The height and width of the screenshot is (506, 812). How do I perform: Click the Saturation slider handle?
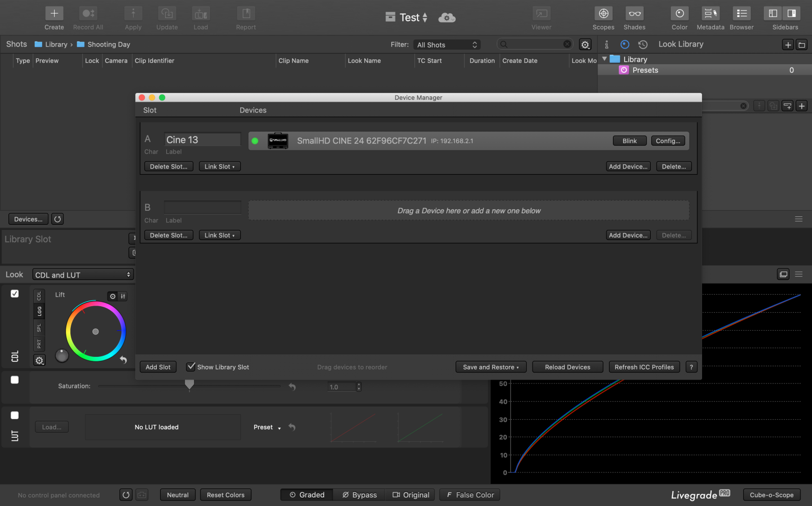(x=189, y=385)
